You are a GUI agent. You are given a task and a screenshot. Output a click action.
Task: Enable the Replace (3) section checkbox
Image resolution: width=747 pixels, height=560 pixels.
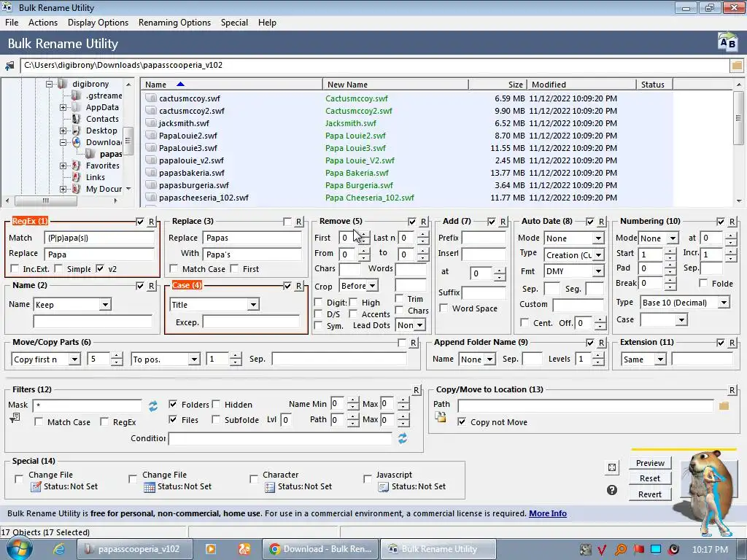287,222
